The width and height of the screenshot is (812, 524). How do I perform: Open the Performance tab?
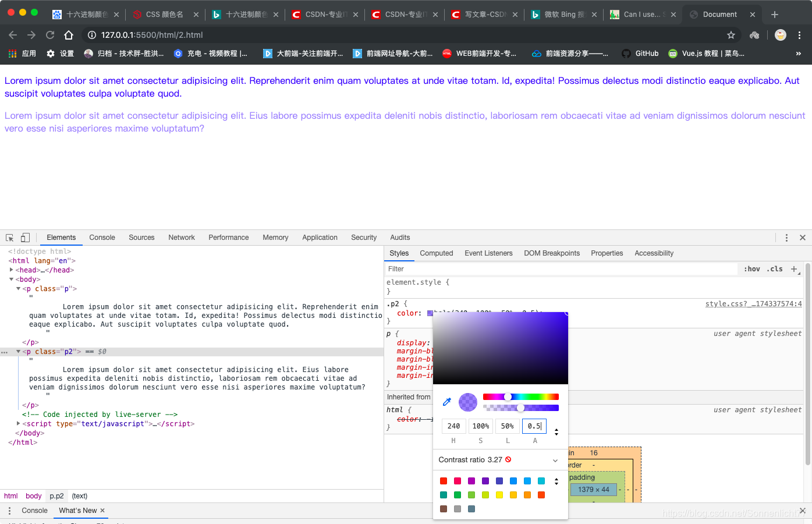tap(229, 238)
